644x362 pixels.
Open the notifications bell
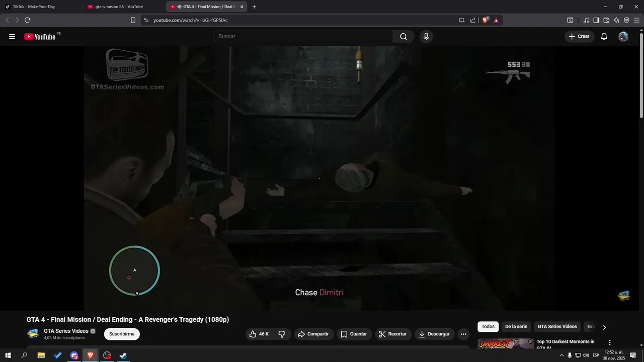[x=604, y=37]
